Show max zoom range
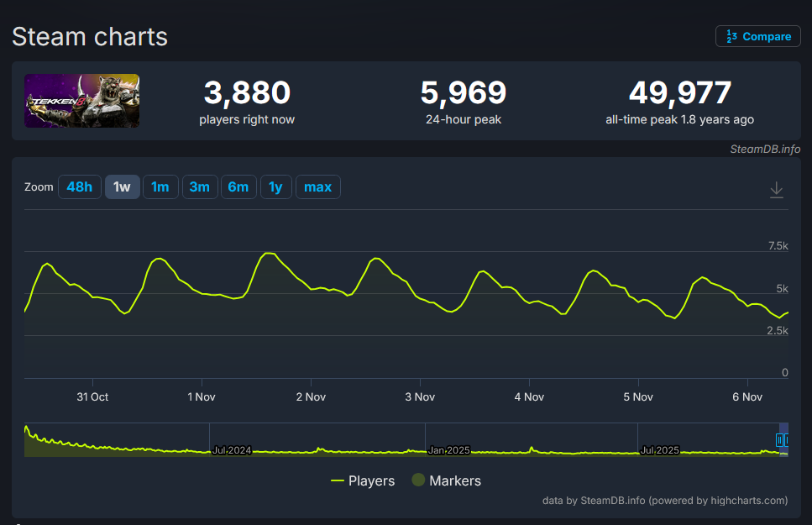This screenshot has height=525, width=812. click(x=318, y=187)
